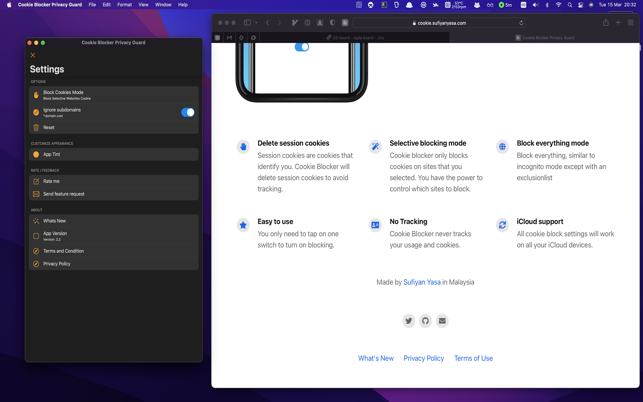This screenshot has width=643, height=402.
Task: Open the Help menu
Action: point(183,5)
